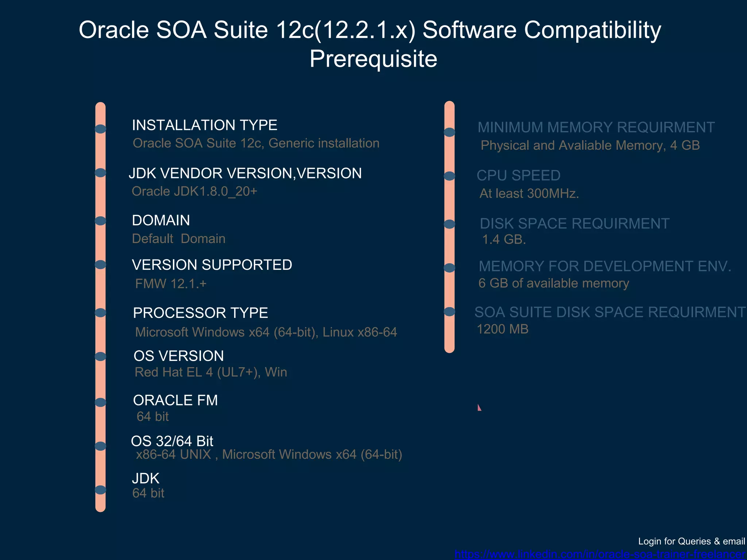Select the 'CPU SPEED' heading
This screenshot has height=560, width=747.
pos(519,175)
